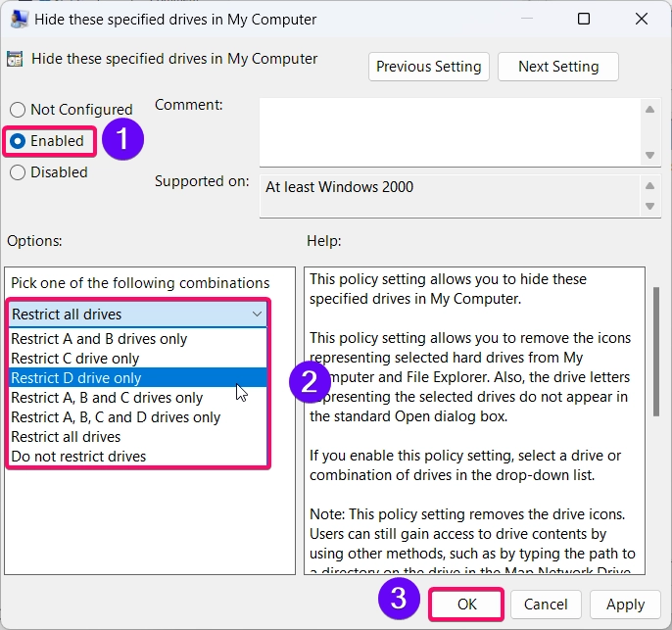
Task: Click Pick one of the following combinations label
Action: click(x=140, y=283)
